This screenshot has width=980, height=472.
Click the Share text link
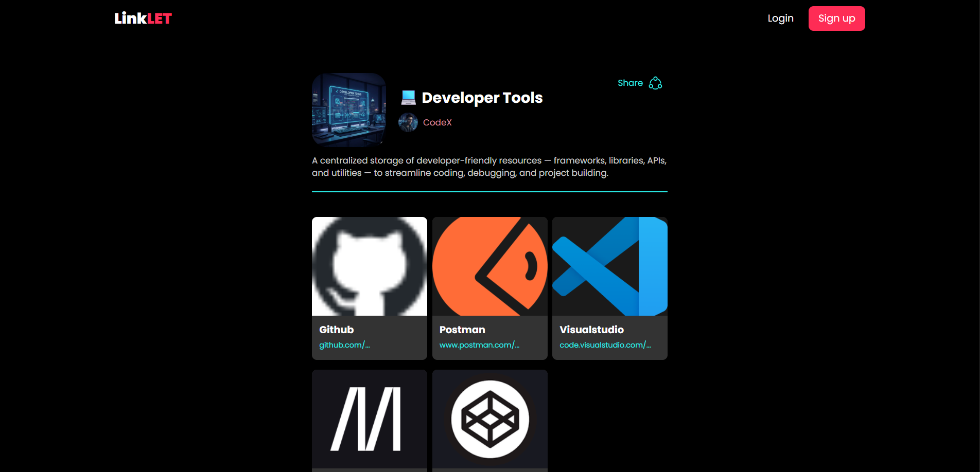630,83
